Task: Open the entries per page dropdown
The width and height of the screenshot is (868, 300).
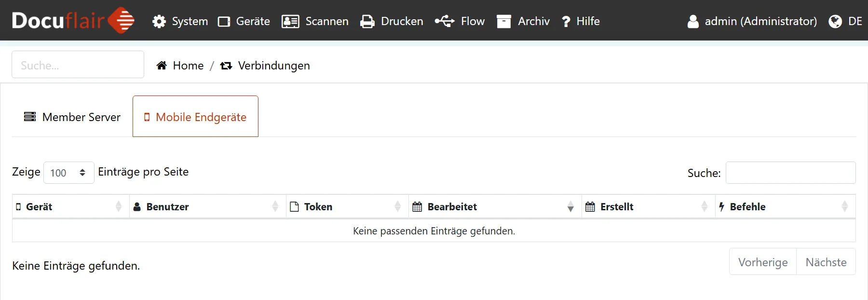Action: click(68, 173)
